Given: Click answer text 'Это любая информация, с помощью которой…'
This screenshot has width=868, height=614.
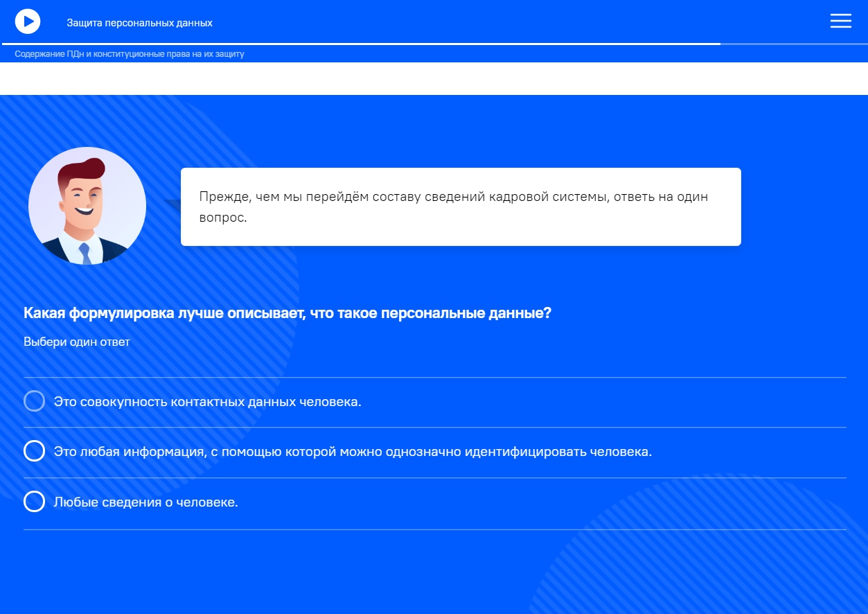Looking at the screenshot, I should coord(353,452).
